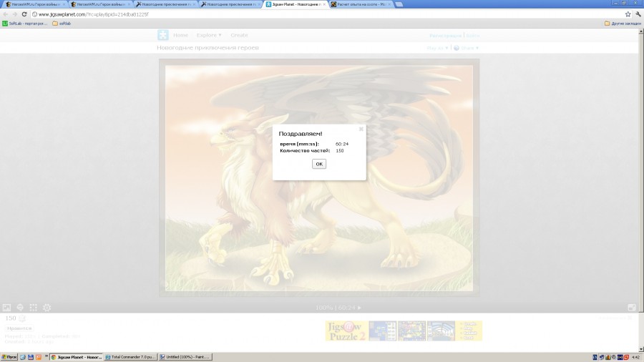This screenshot has width=644, height=362.
Task: Click the Регистрация link
Action: [445, 36]
